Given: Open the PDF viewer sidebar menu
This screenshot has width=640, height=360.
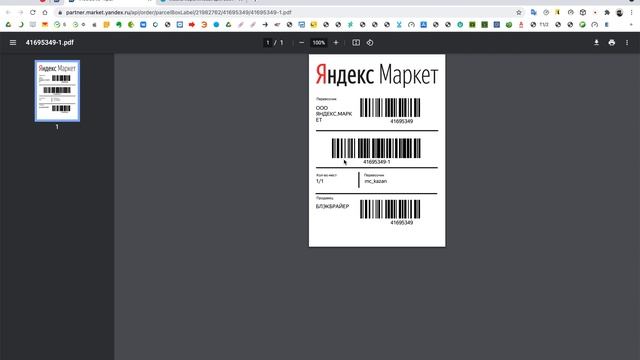Looking at the screenshot, I should click(x=13, y=42).
